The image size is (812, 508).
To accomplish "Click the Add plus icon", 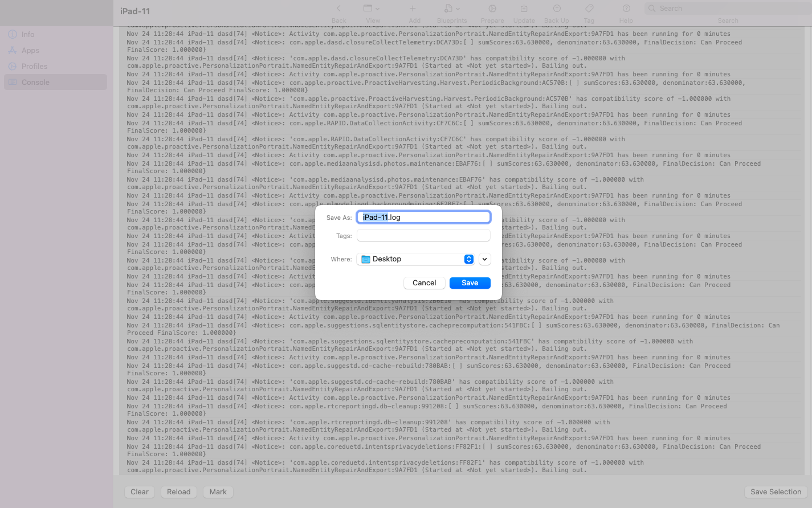I will pyautogui.click(x=413, y=9).
